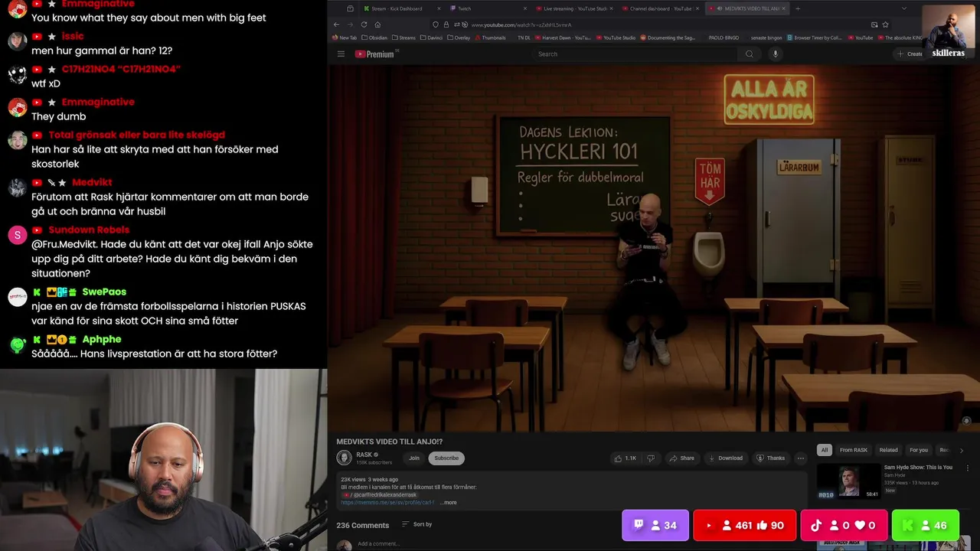Click the search magnifier button
The width and height of the screenshot is (980, 551).
point(750,54)
